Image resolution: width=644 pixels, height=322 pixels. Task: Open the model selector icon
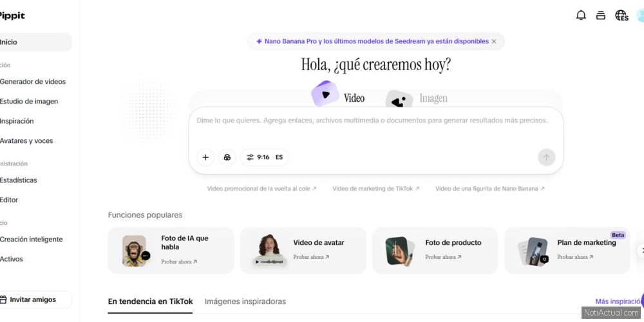click(x=227, y=157)
